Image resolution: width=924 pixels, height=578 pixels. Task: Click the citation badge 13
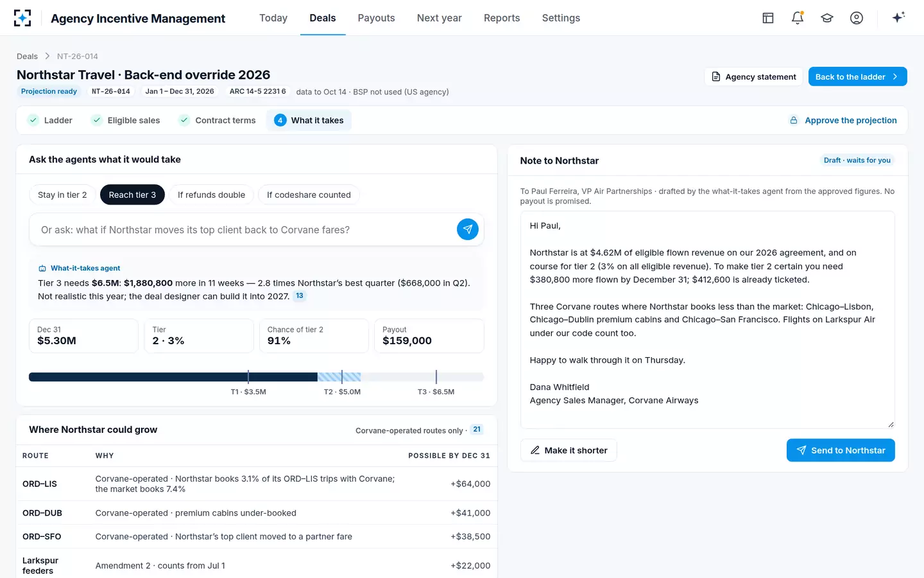[300, 296]
